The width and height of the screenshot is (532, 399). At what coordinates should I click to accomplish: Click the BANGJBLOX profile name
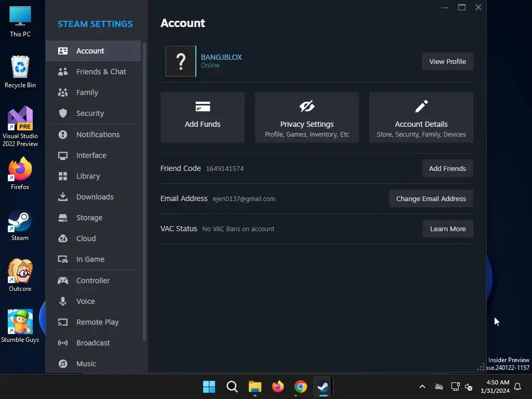[x=221, y=57]
